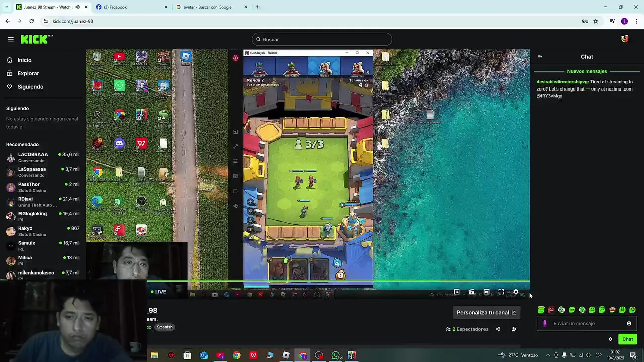Image resolution: width=644 pixels, height=362 pixels.
Task: Open the Kick hamburger menu
Action: click(x=11, y=39)
